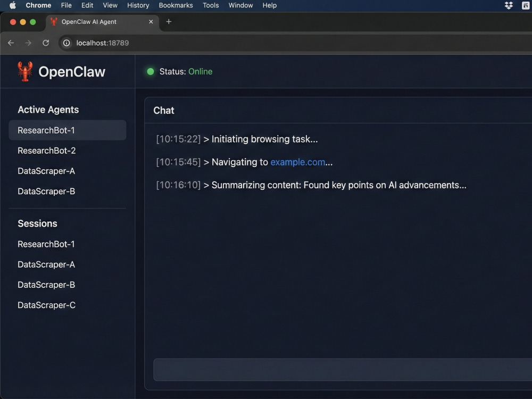Open the Help menu
This screenshot has height=399, width=532.
point(269,5)
